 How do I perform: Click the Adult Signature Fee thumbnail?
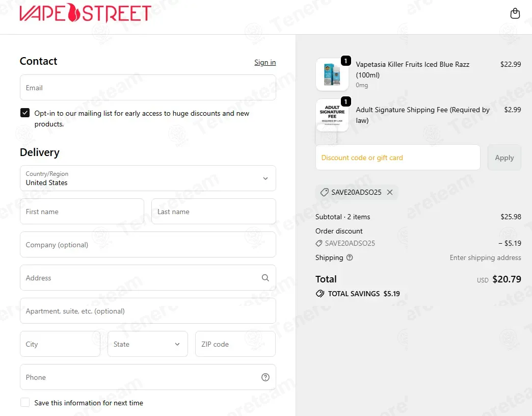[332, 115]
